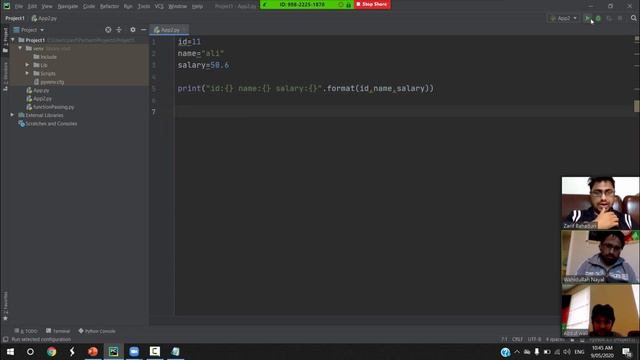This screenshot has width=640, height=360.
Task: Open the VCS menu
Action: [x=159, y=7]
